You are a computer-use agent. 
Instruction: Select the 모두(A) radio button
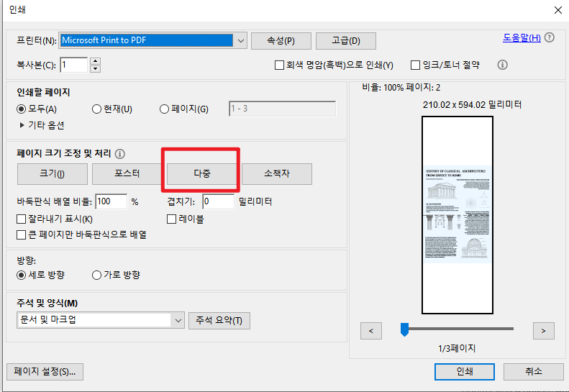22,109
